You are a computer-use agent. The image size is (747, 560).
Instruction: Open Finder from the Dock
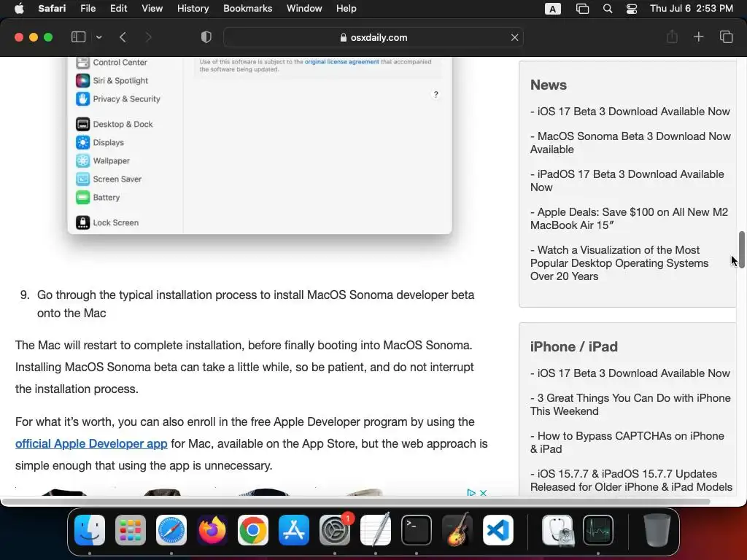(x=90, y=529)
